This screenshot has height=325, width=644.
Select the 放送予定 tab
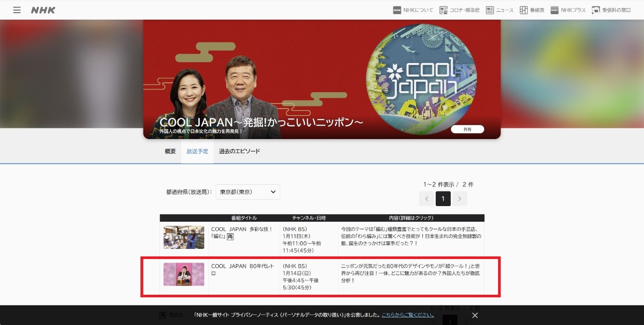197,151
